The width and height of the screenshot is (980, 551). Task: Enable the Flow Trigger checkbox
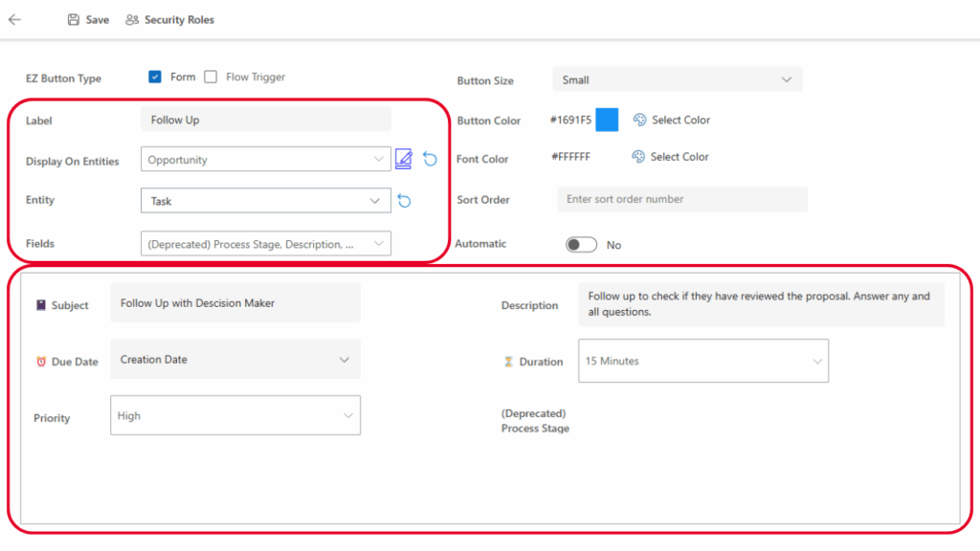[x=211, y=77]
